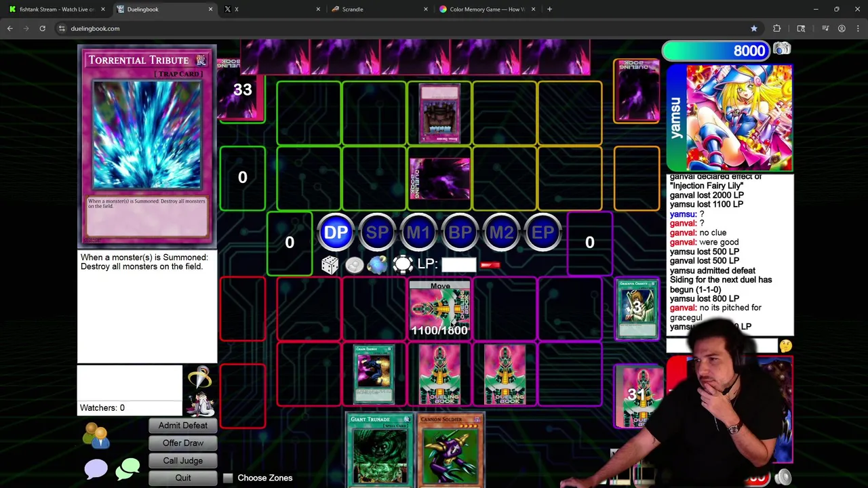Click the 'Watchers: 0' label
This screenshot has height=488, width=868.
point(102,408)
